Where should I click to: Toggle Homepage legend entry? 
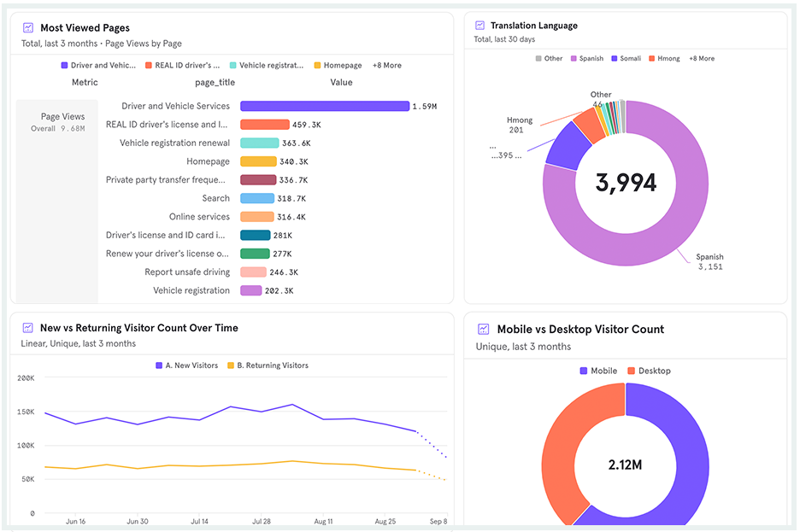click(338, 65)
